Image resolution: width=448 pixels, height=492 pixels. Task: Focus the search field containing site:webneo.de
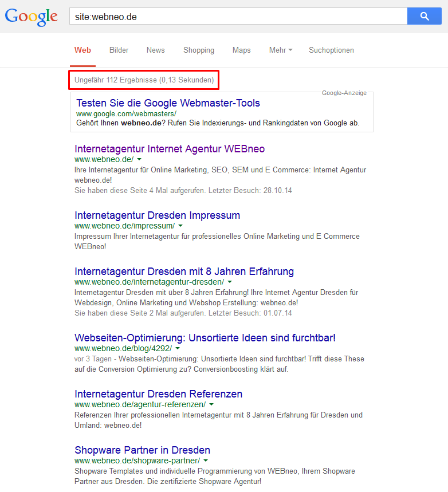click(238, 16)
